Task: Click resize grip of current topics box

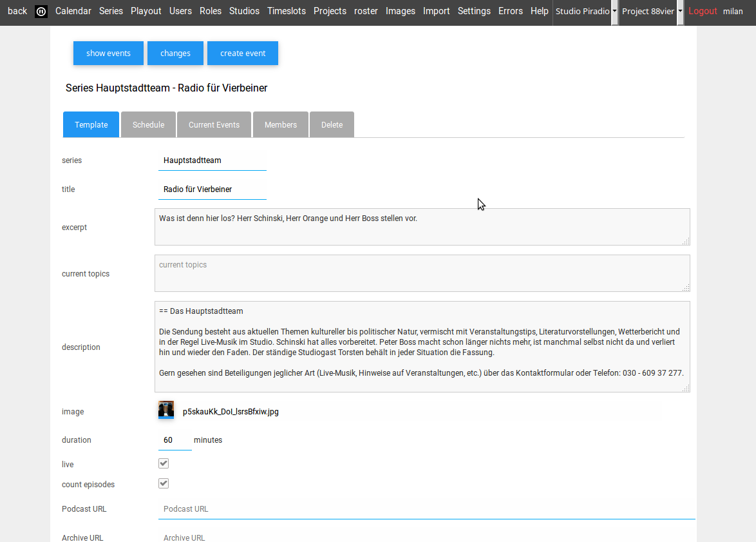Action: coord(686,287)
